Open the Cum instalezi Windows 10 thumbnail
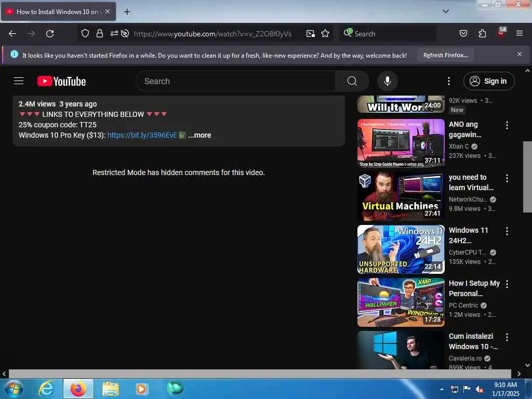 401,350
